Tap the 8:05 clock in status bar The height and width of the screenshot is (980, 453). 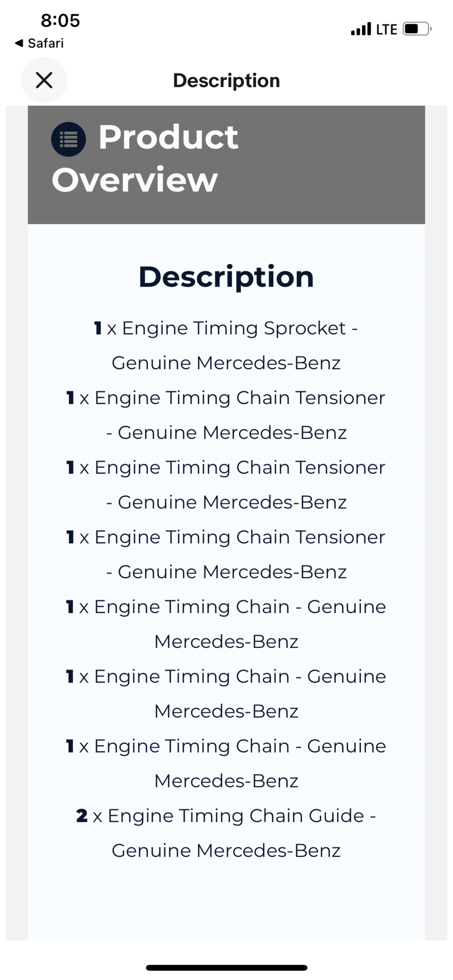[60, 21]
